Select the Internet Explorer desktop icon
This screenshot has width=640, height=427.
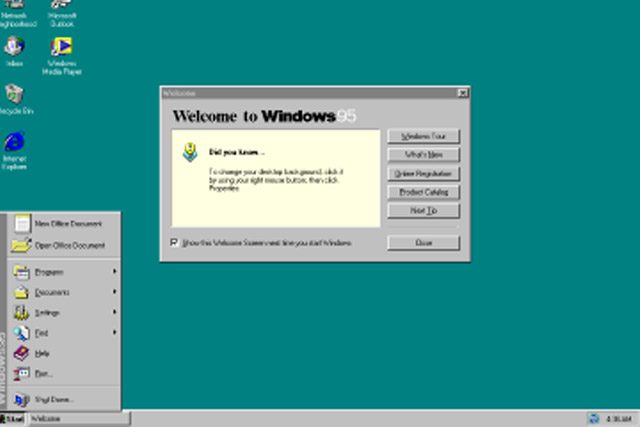[15, 150]
